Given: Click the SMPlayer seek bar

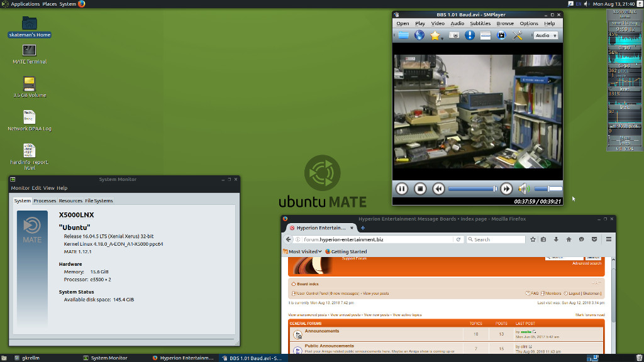Looking at the screenshot, I should (472, 189).
